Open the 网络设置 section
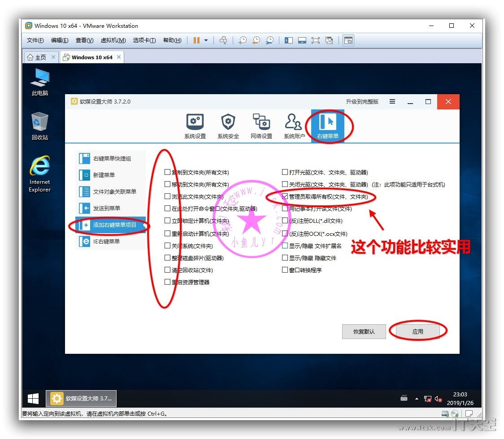Viewport: 504px width, 439px height. (261, 126)
